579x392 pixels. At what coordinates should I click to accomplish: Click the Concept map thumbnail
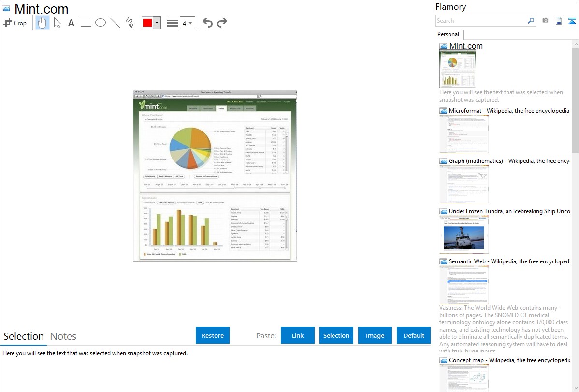pyautogui.click(x=464, y=378)
